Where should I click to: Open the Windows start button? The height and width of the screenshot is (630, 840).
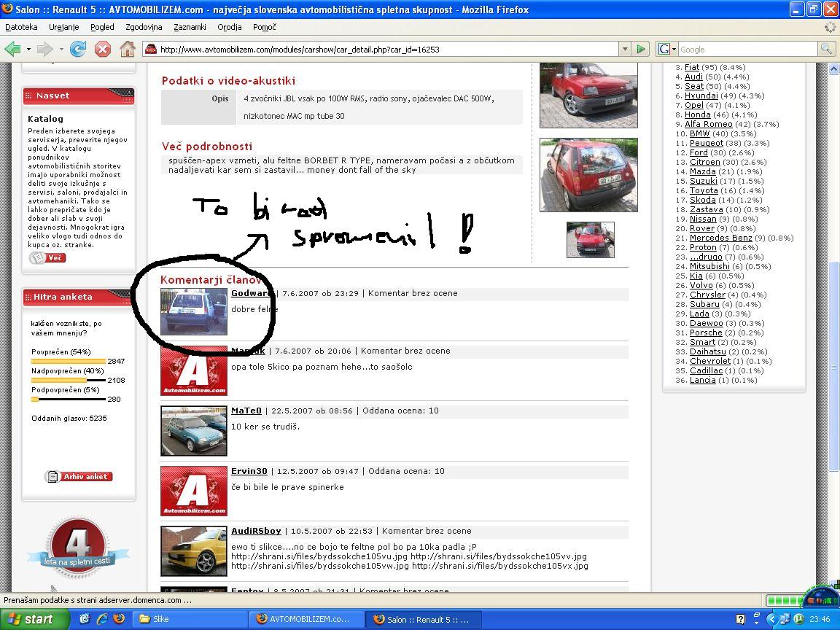click(x=34, y=619)
